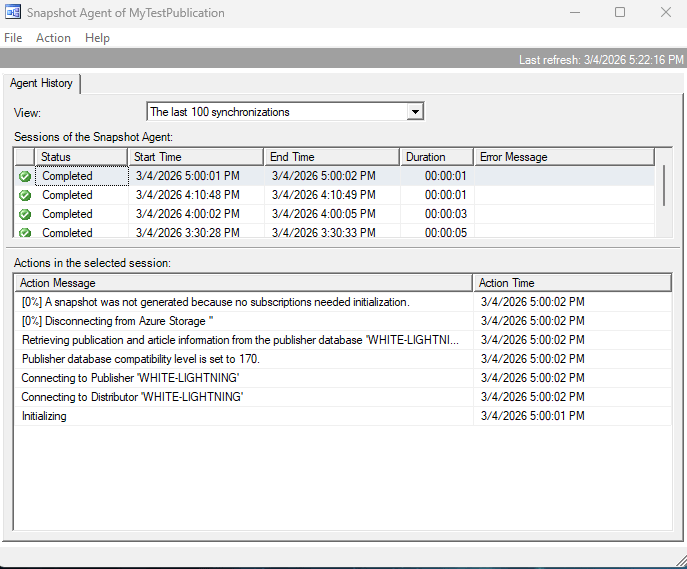Open the File menu

pyautogui.click(x=13, y=38)
